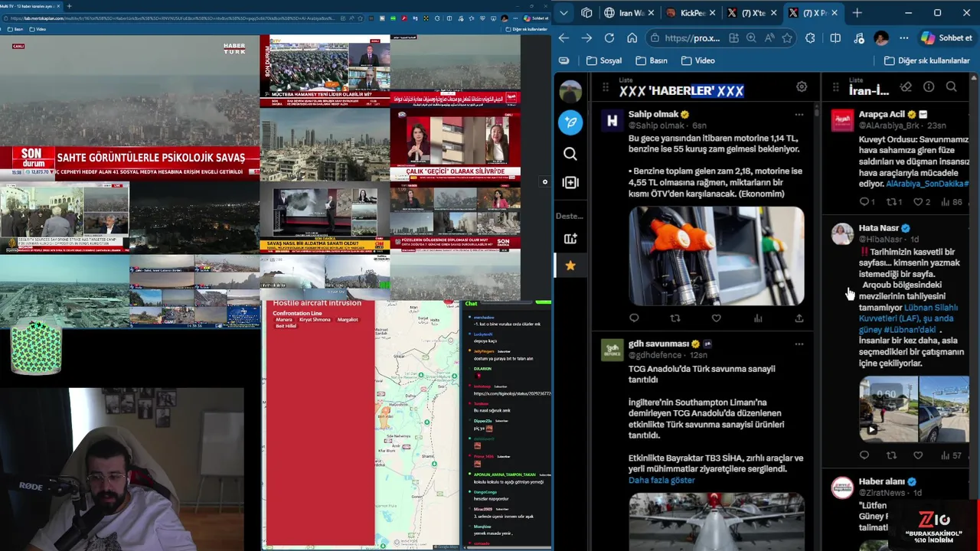The image size is (980, 551).
Task: Open the tab actions dropdown arrow
Action: click(564, 13)
